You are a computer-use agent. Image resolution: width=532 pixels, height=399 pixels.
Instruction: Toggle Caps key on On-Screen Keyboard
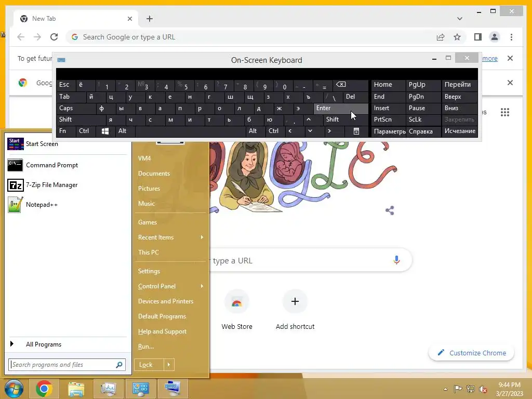[76, 108]
